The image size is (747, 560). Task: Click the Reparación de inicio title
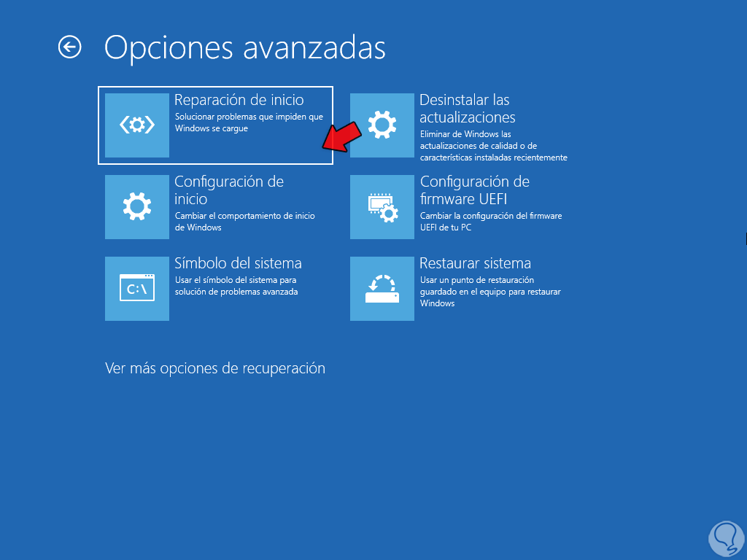point(239,100)
